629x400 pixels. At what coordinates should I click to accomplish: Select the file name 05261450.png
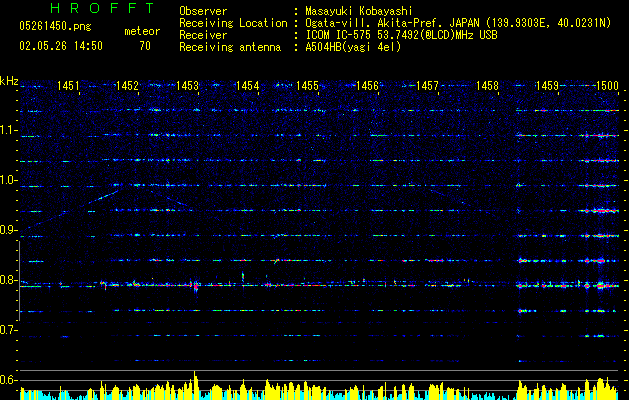(55, 27)
